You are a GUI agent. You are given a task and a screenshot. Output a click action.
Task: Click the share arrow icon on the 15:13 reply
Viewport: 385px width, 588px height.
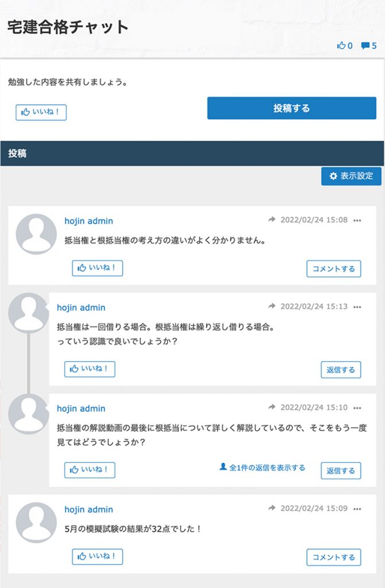[x=272, y=306]
